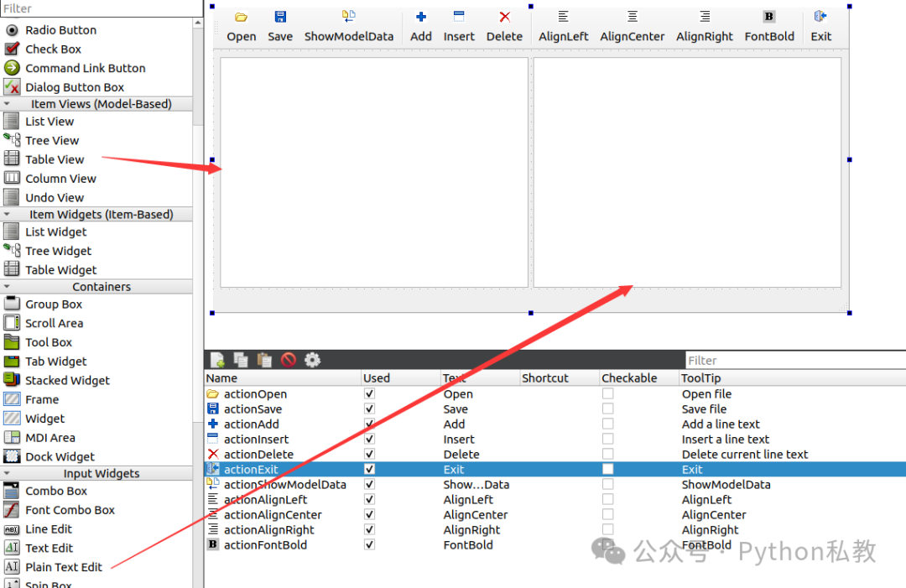
Task: Collapse the Containers category
Action: coord(7,287)
